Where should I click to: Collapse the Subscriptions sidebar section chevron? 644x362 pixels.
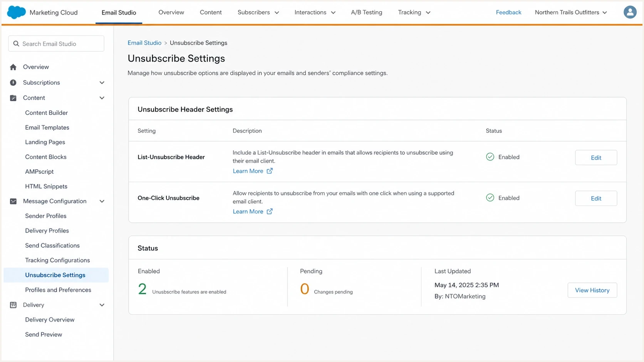click(x=102, y=83)
